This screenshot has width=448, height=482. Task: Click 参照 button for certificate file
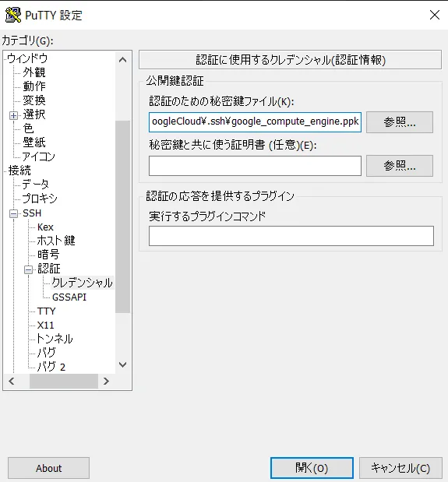click(x=400, y=166)
